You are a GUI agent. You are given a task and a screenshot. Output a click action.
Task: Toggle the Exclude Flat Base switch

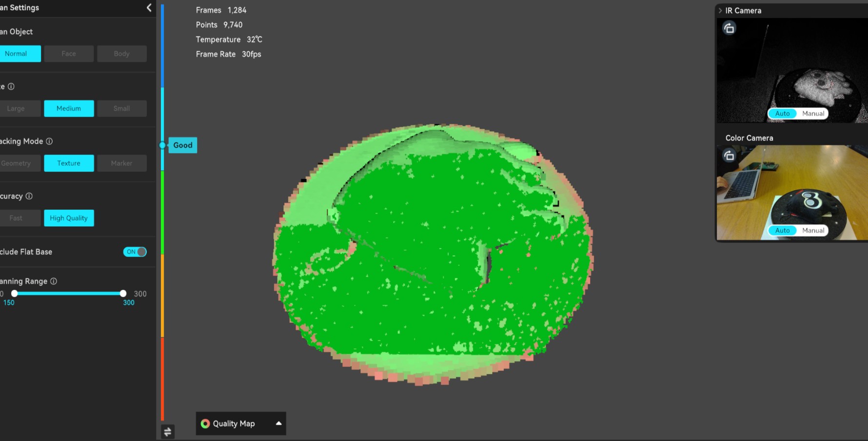[x=135, y=252]
